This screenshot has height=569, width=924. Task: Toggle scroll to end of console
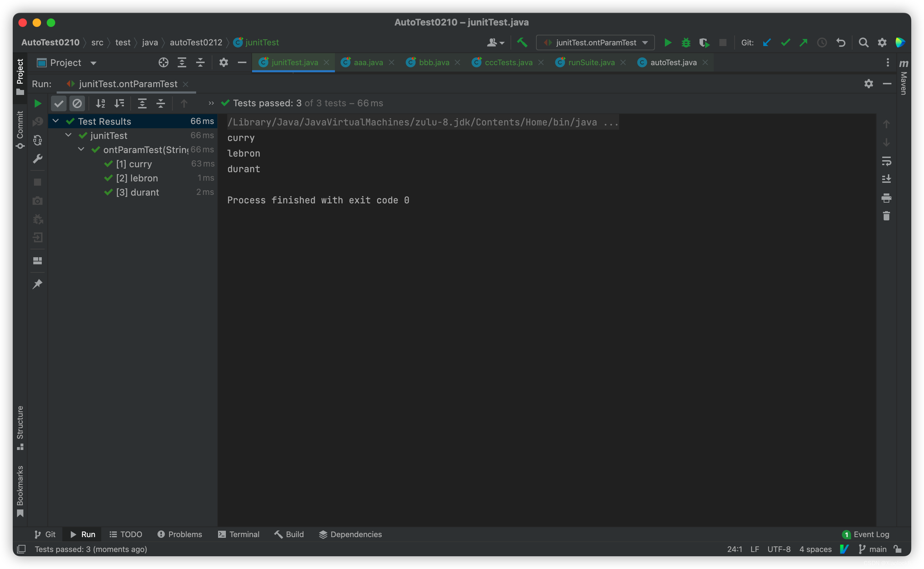(886, 179)
